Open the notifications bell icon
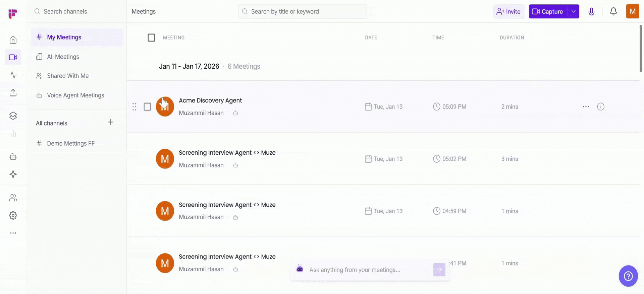Screen dimensions: 644x294 coord(613,11)
